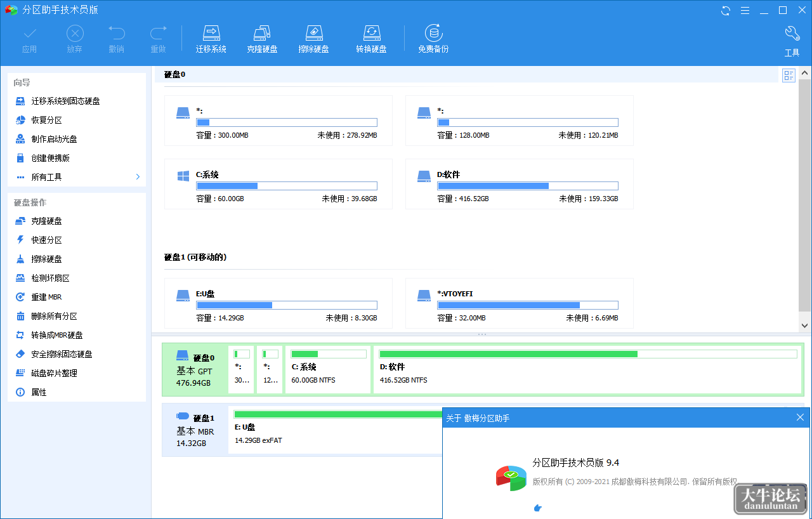Viewport: 812px width, 519px height.
Task: Select the C:系统 partition card
Action: (278, 184)
